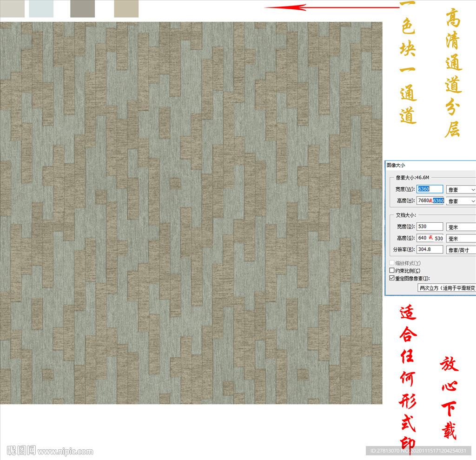Click the pixel height (H) field showing 7680
The width and height of the screenshot is (476, 460).
point(430,200)
